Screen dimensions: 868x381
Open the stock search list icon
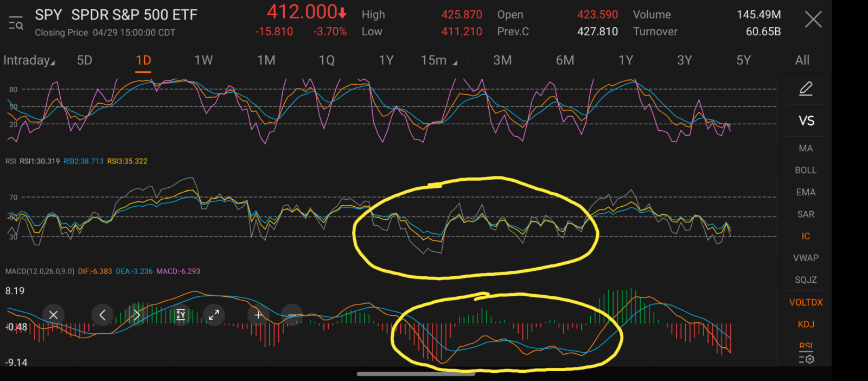coord(16,23)
